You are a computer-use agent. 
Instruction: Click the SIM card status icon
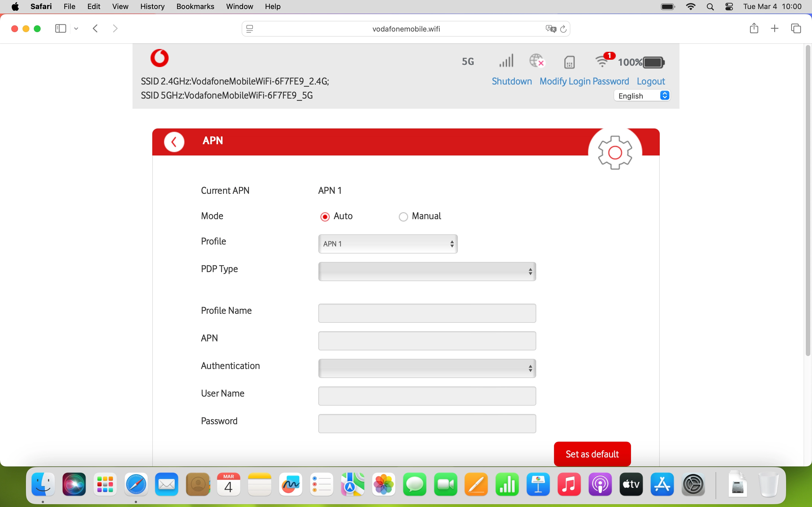click(x=569, y=62)
